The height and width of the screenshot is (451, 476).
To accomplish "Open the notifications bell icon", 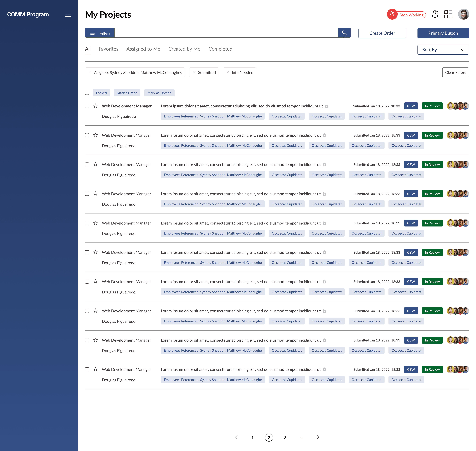I will coord(435,14).
